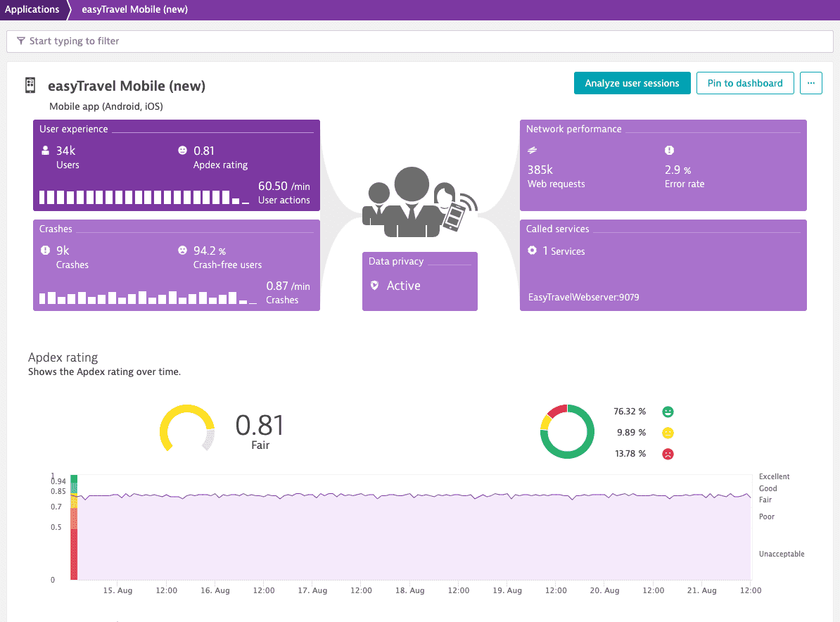
Task: Click the Apdex rating smiley icon
Action: point(183,151)
